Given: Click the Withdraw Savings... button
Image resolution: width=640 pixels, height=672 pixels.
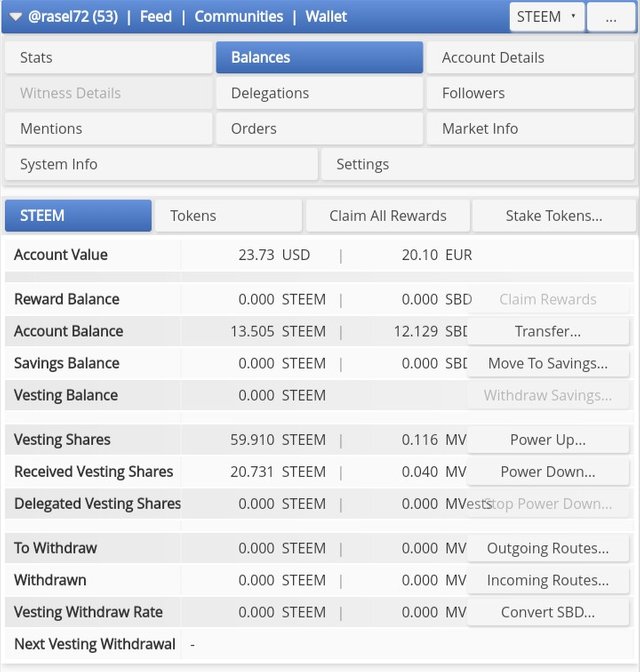Looking at the screenshot, I should 548,395.
